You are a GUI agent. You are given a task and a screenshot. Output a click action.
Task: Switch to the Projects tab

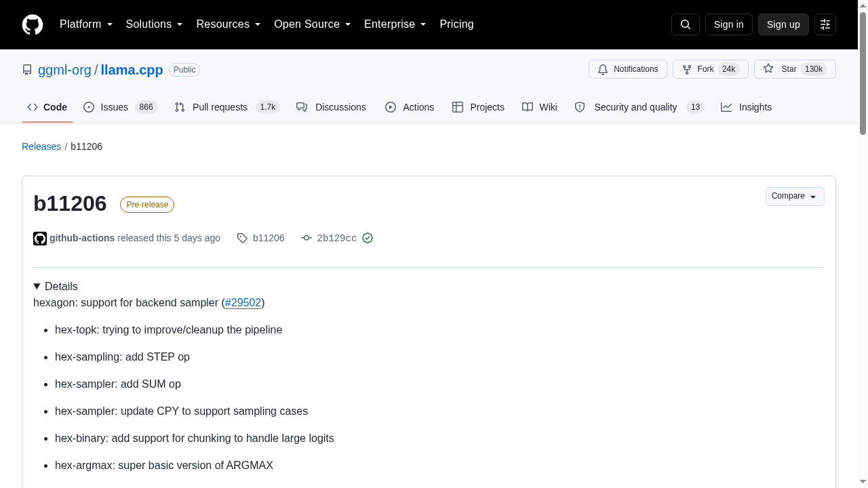[478, 107]
